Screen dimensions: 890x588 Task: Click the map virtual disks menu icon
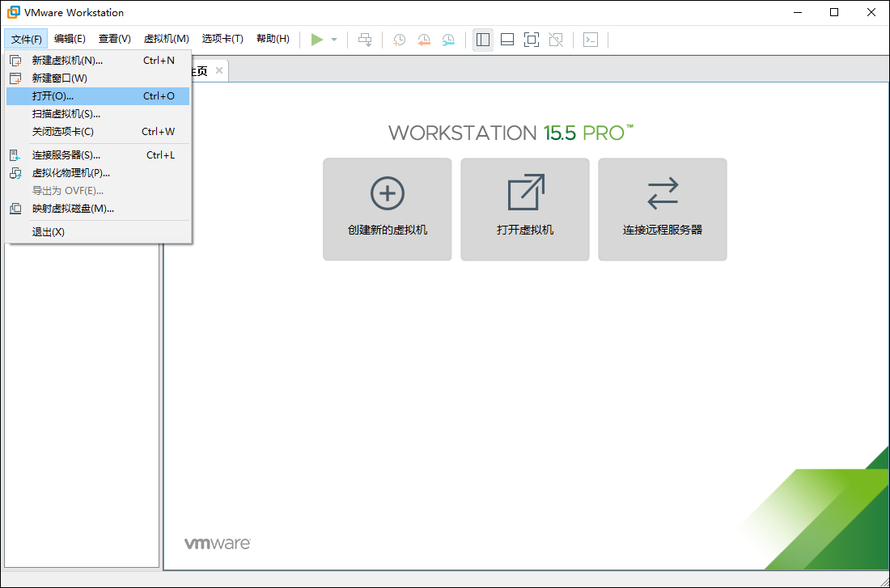[x=16, y=209]
